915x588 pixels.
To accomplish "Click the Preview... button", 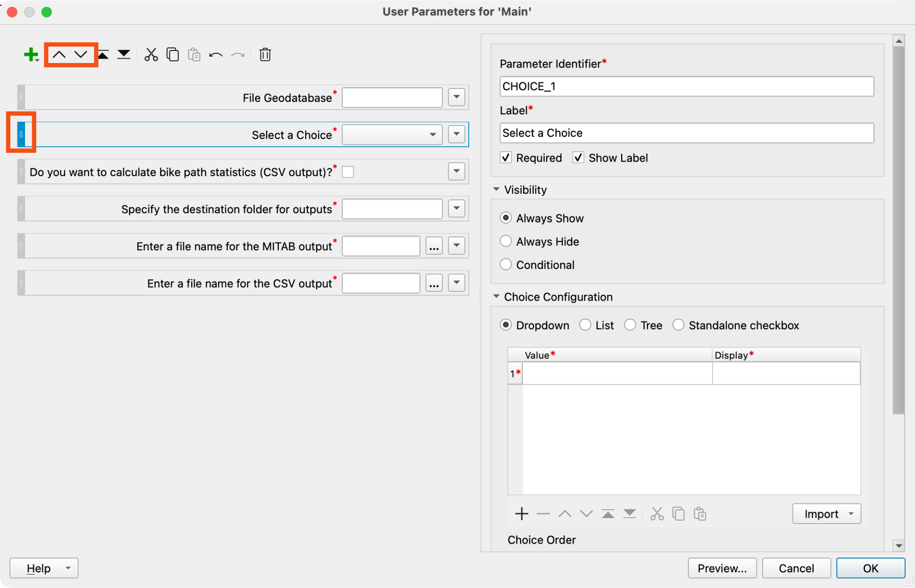I will [x=722, y=568].
